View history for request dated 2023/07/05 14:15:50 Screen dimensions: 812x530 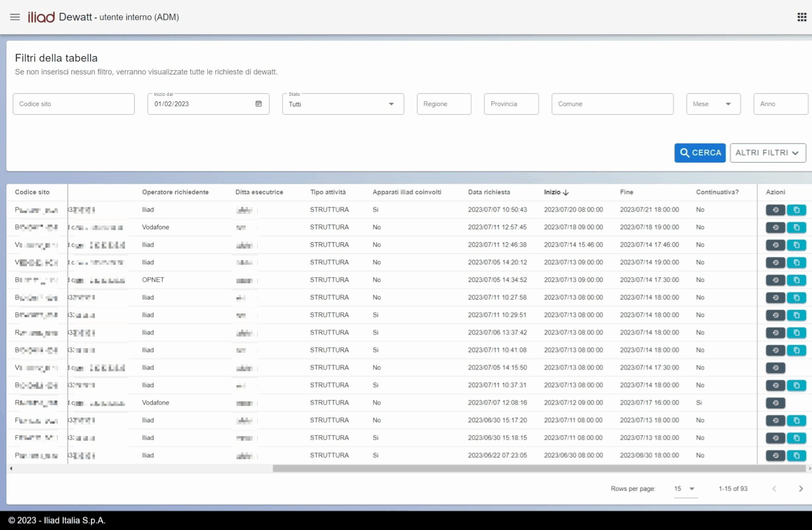click(x=775, y=368)
